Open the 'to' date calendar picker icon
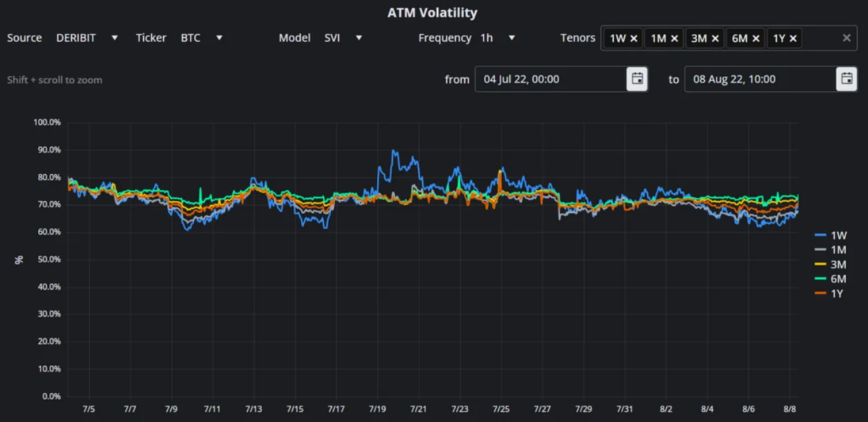 847,79
